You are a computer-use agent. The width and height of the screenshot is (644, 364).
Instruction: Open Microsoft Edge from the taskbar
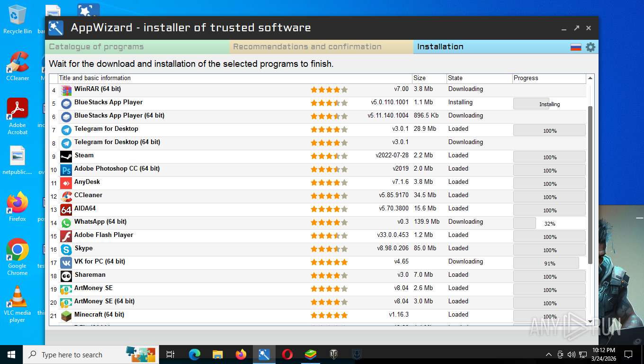pos(195,355)
